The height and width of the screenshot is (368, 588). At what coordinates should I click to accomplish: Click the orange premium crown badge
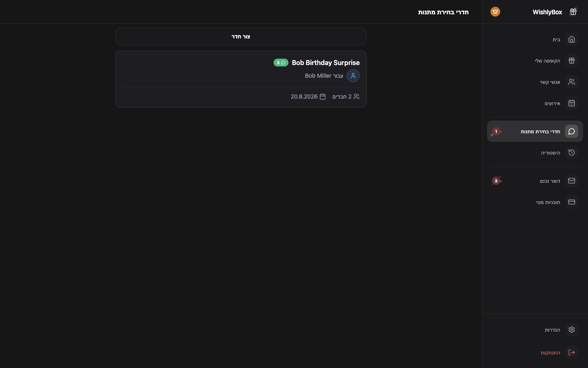click(495, 12)
